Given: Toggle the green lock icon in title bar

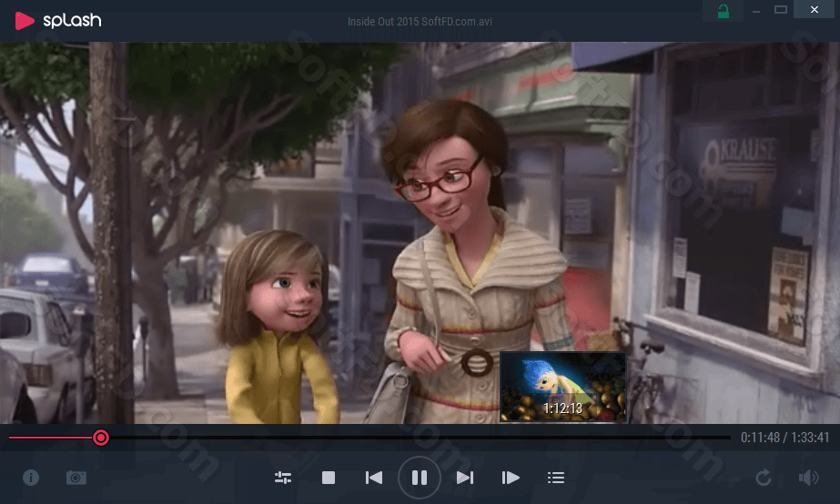Looking at the screenshot, I should (x=724, y=11).
